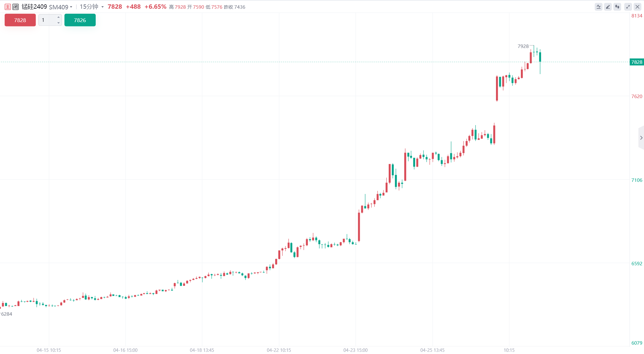Image resolution: width=644 pixels, height=354 pixels.
Task: Open the candlestick chart type icon
Action: click(x=617, y=7)
